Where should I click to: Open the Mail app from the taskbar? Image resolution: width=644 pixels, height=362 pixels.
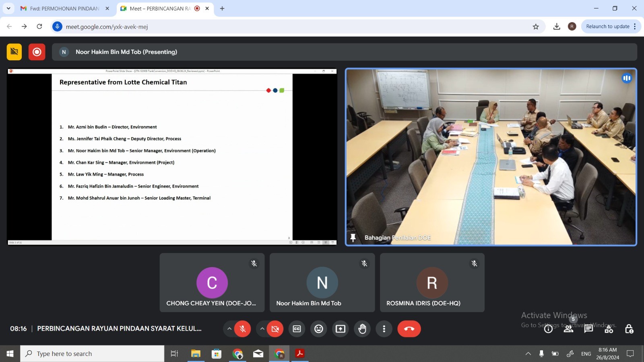[x=258, y=354]
